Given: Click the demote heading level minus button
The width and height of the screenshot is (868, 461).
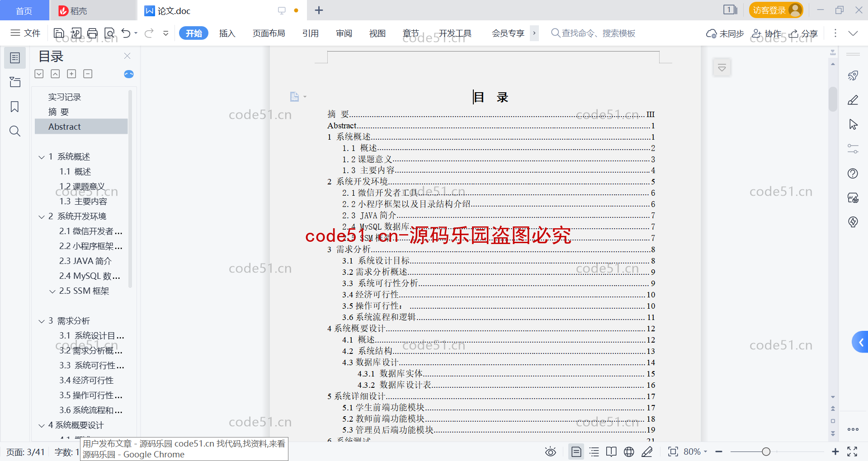Looking at the screenshot, I should point(88,74).
